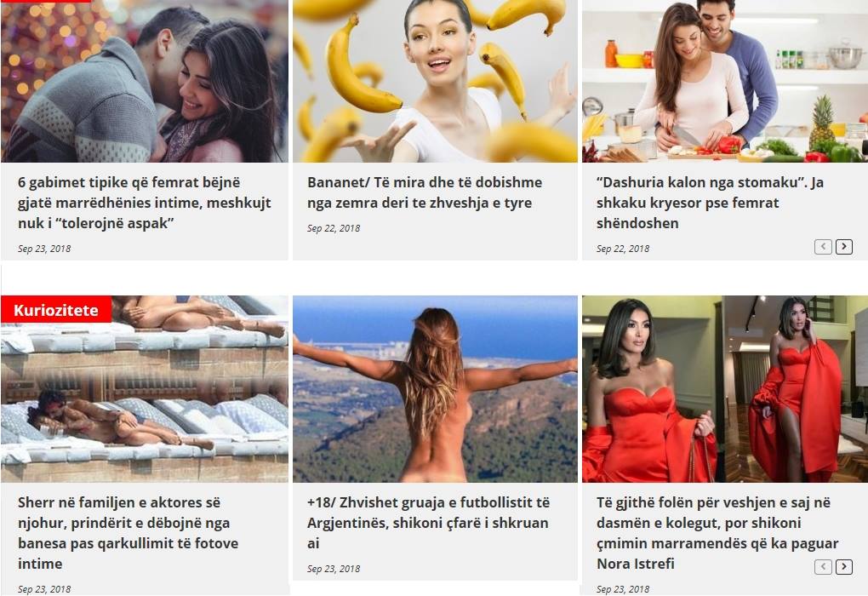Viewport: 868px width, 596px height.
Task: Click next arrow in Kuriozitete carousel
Action: coord(843,567)
